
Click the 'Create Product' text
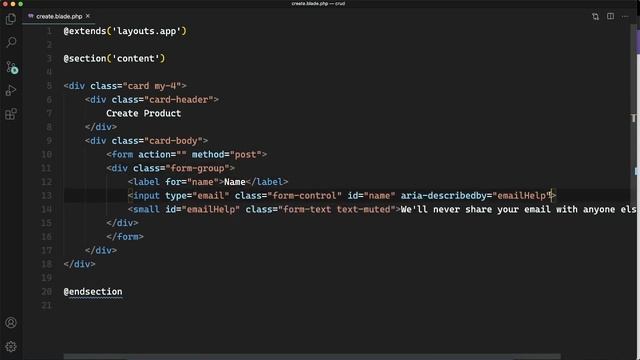pos(143,113)
